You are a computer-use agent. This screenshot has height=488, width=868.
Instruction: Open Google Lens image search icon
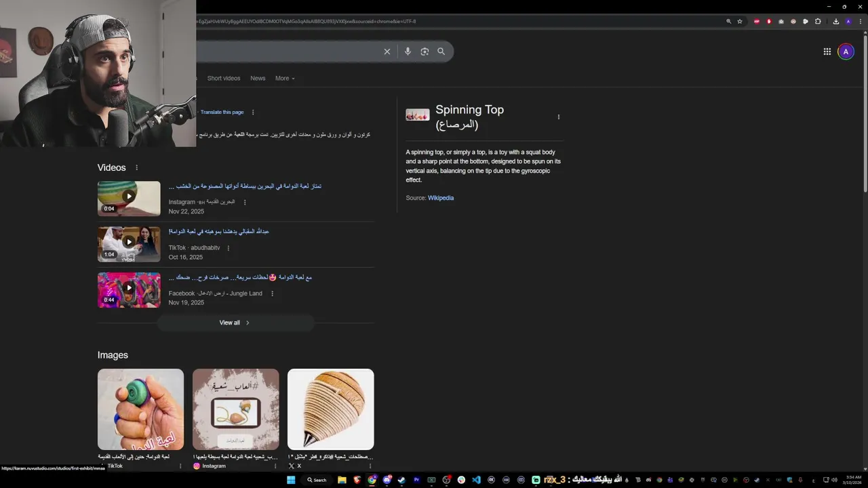point(425,52)
